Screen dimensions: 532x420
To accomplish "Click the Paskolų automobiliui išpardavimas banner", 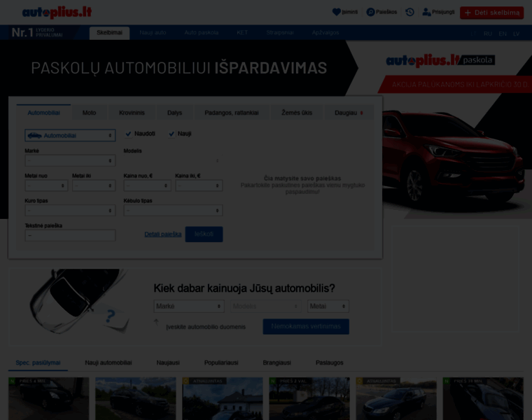I will pyautogui.click(x=179, y=68).
